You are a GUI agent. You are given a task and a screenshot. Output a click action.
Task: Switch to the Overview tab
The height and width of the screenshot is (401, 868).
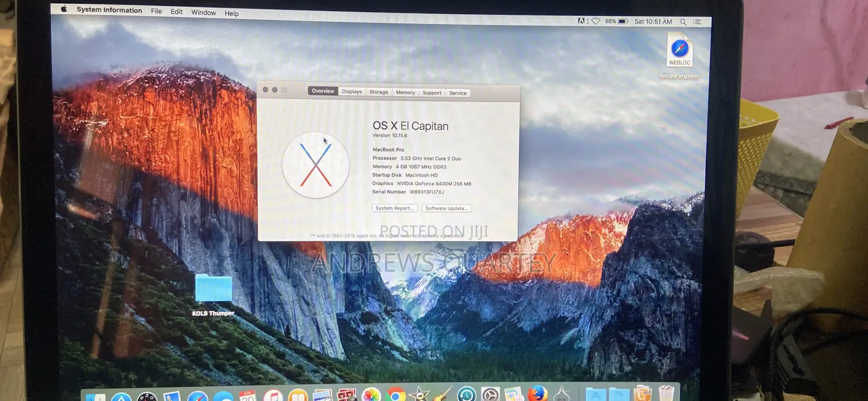pos(323,91)
